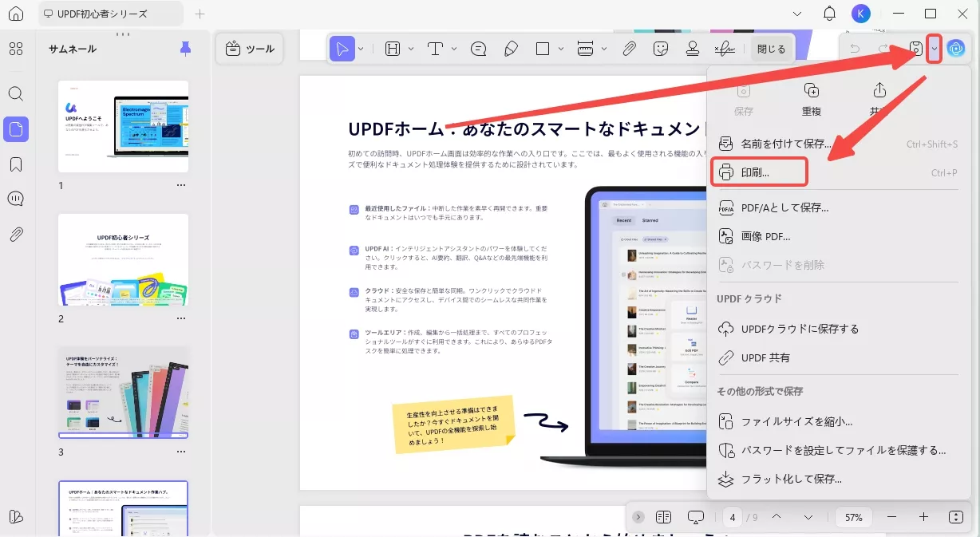Select the rectangle shape tool
Viewport: 980px width, 537px height.
pyautogui.click(x=543, y=49)
